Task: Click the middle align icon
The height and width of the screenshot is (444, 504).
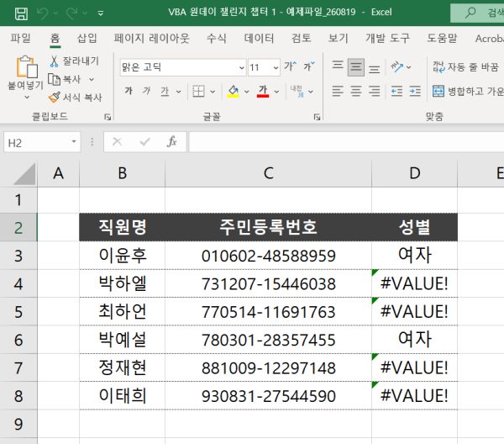Action: pos(356,67)
